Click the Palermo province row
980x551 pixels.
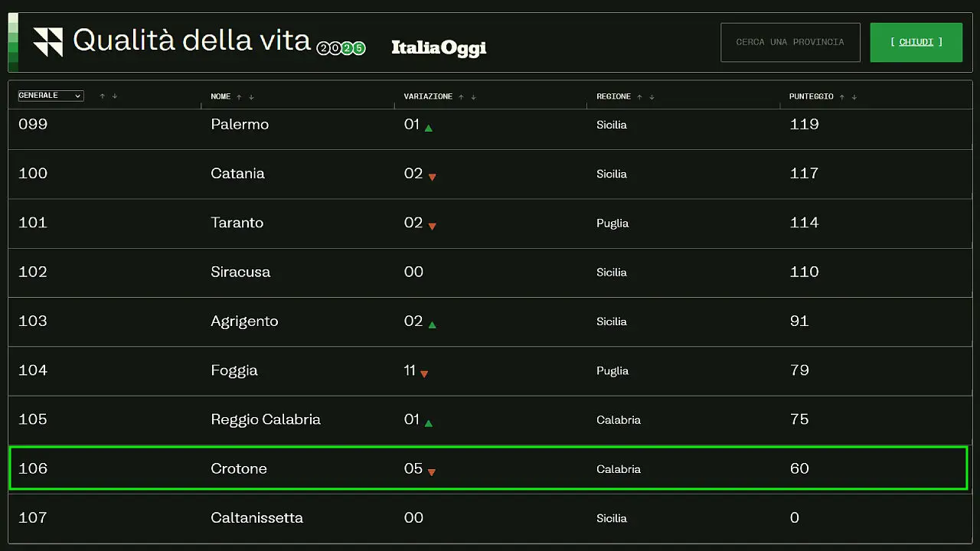(488, 125)
